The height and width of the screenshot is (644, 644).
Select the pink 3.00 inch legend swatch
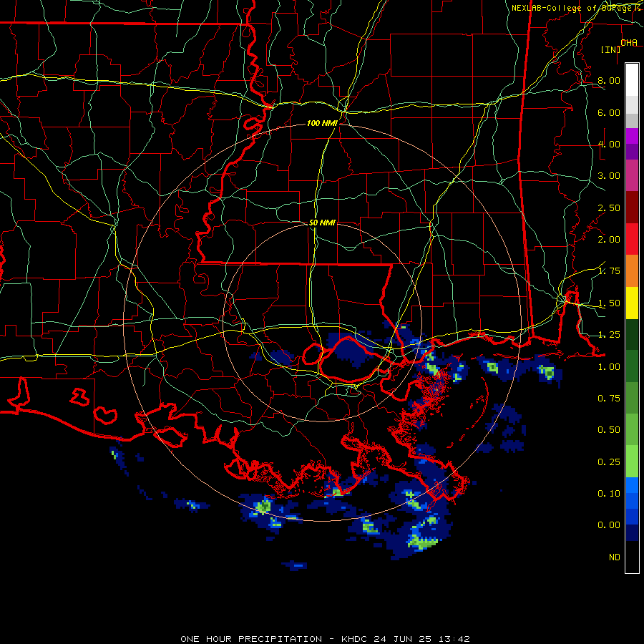coord(632,176)
